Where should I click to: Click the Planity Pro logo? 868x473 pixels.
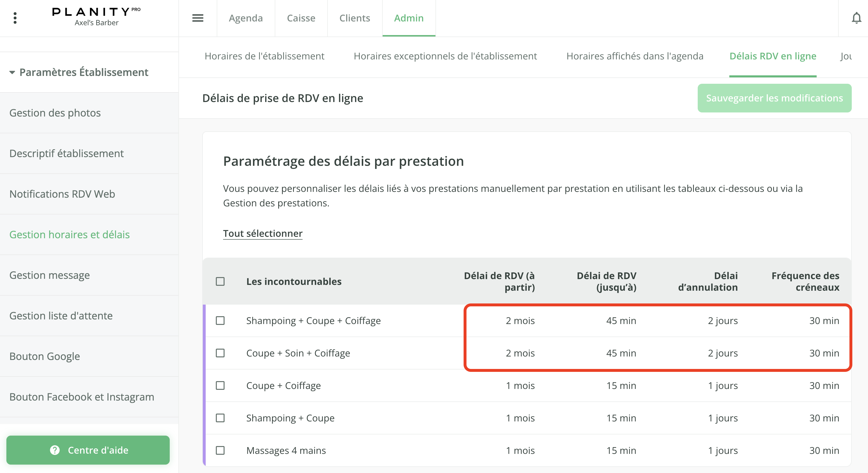(x=96, y=12)
